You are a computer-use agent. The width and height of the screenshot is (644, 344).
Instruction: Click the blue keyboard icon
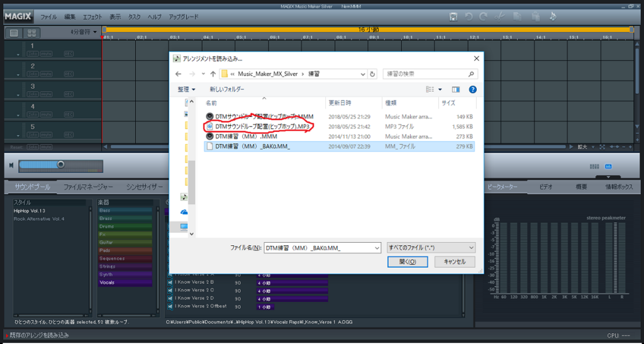[x=608, y=167]
